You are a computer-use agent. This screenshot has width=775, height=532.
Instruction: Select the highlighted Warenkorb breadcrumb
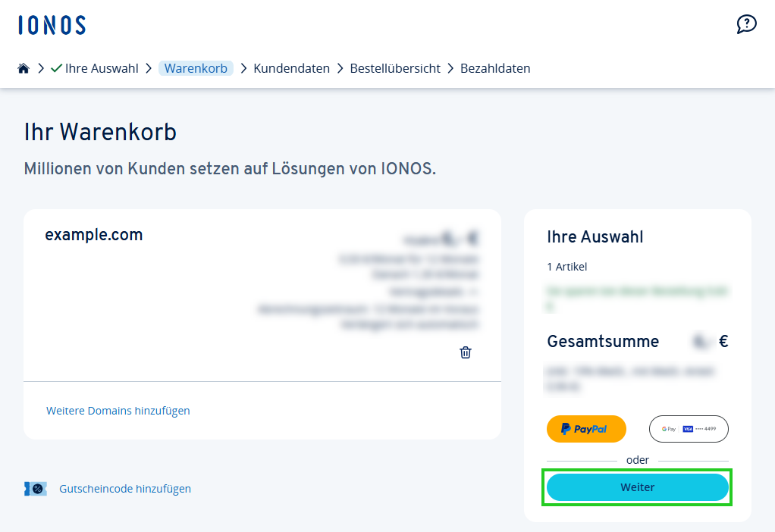tap(196, 68)
